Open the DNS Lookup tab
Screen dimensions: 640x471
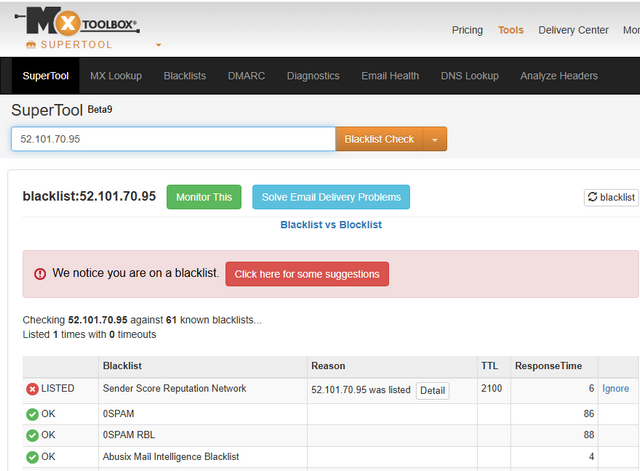point(469,76)
